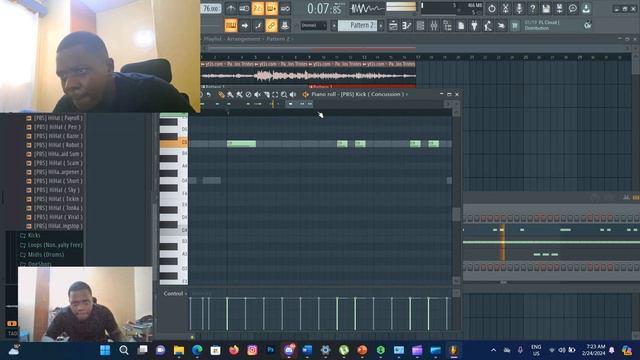The height and width of the screenshot is (360, 640).
Task: Open the help question mark icon
Action: (532, 9)
